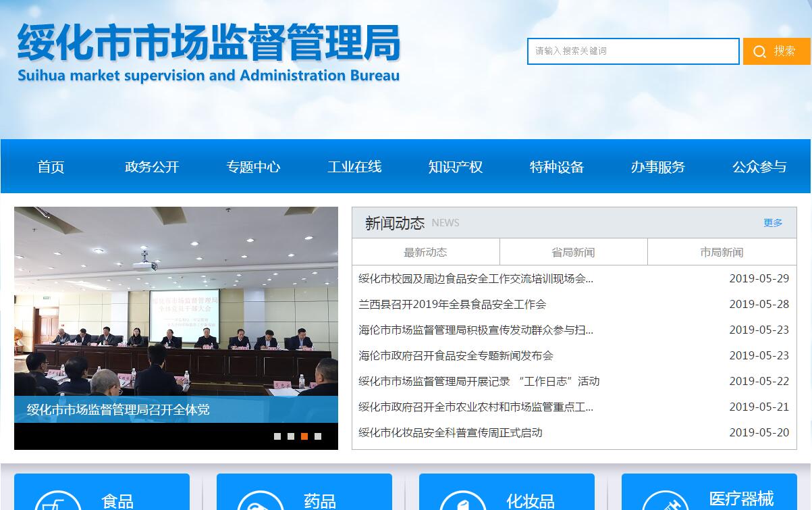Open the 化妆品 category icon
812x510 pixels.
[463, 501]
